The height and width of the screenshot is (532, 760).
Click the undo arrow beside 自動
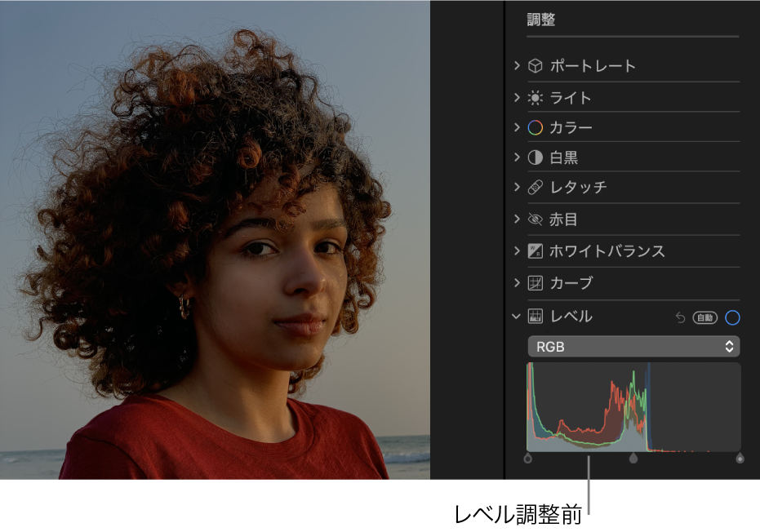[x=680, y=317]
